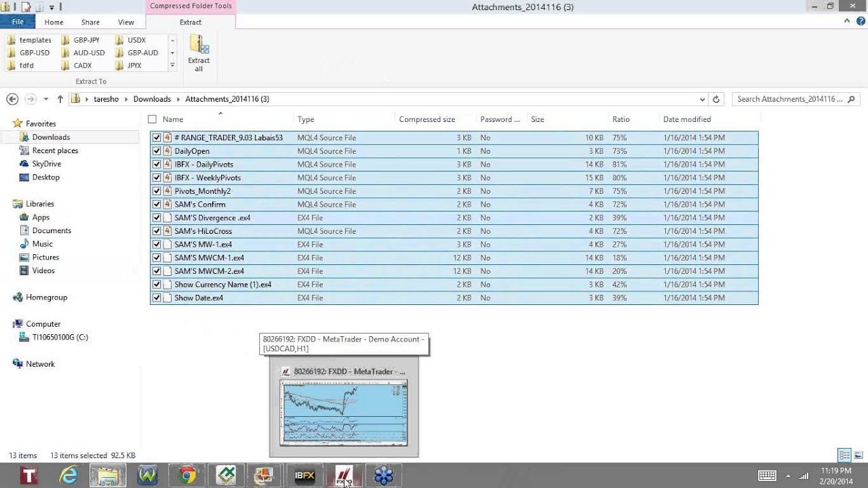Uncheck the SAM'S Divergence .ex4 checkbox
The image size is (868, 488).
(157, 218)
